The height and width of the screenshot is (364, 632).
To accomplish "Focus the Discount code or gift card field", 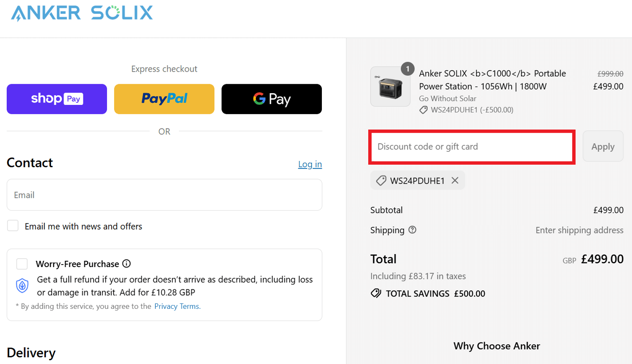I will tap(472, 147).
